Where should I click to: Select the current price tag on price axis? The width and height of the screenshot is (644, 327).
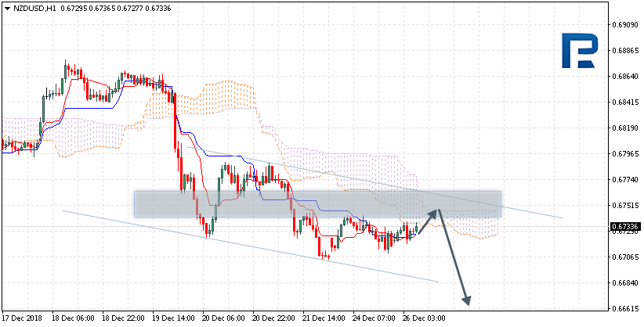click(x=624, y=227)
